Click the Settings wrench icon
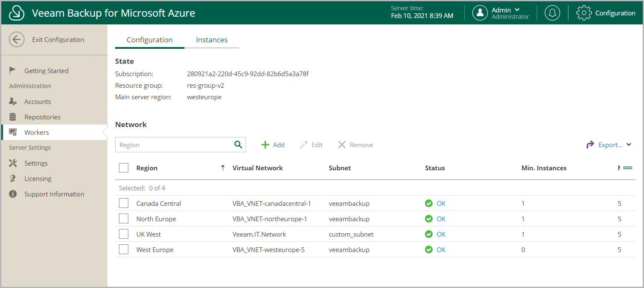The image size is (644, 288). point(13,163)
